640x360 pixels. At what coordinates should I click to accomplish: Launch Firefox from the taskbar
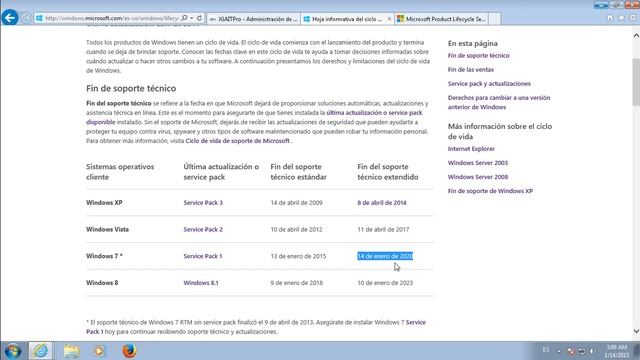tap(129, 351)
